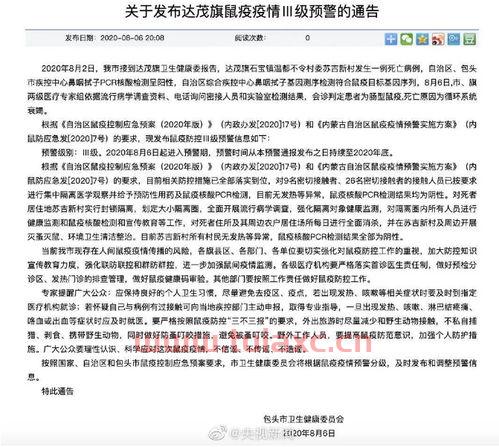499x447 pixels.
Task: Click the 预警级别 Ⅲ级 line
Action: pyautogui.click(x=217, y=153)
